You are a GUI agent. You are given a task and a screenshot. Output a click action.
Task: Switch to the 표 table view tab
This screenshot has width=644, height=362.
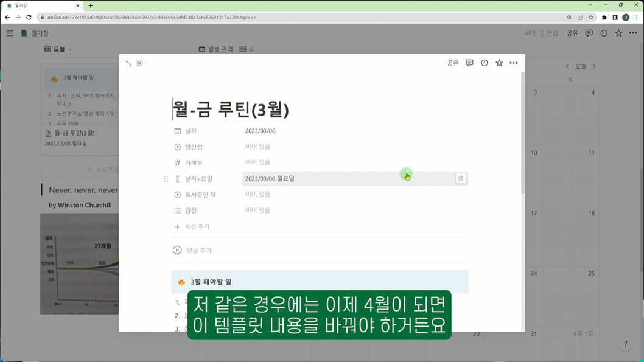click(x=247, y=49)
